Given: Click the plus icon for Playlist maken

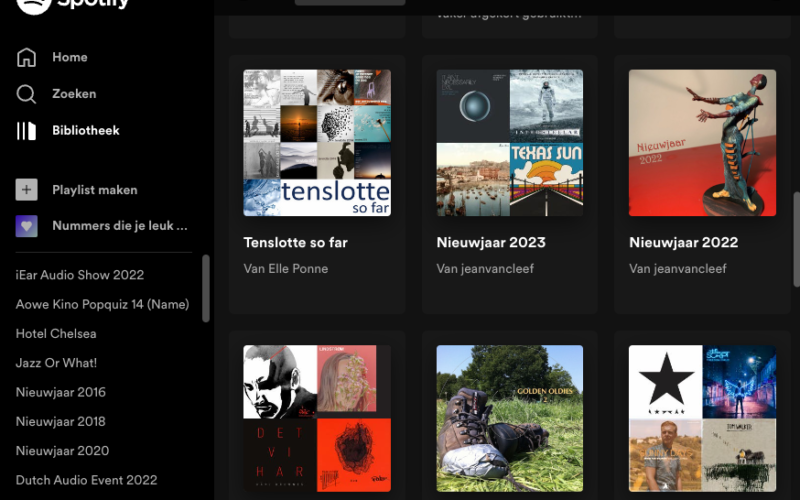Looking at the screenshot, I should pyautogui.click(x=27, y=190).
